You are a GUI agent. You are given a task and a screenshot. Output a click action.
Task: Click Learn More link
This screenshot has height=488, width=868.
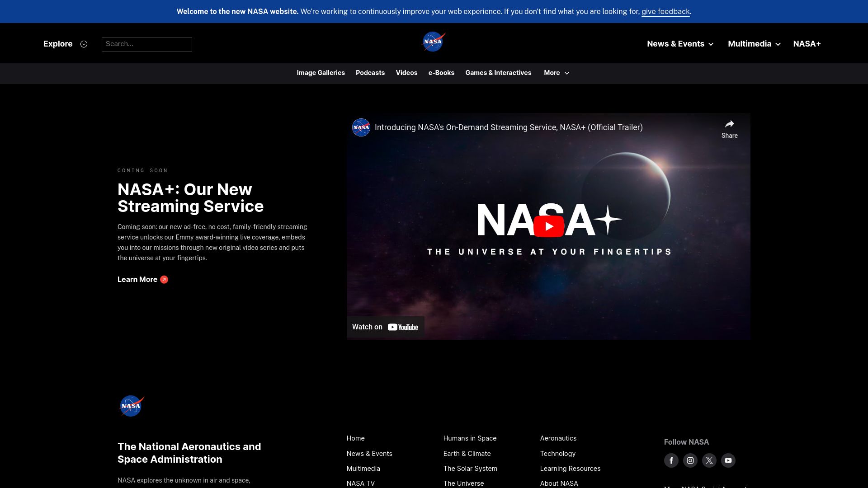pos(137,280)
